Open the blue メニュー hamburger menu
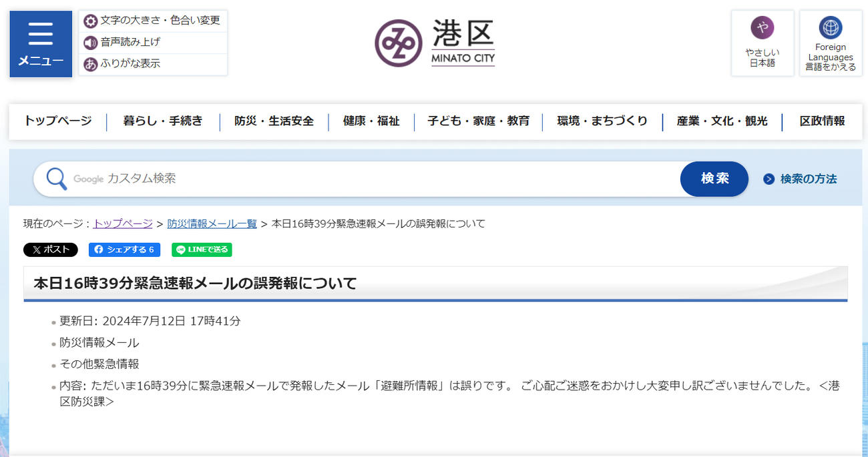This screenshot has width=868, height=457. coord(41,44)
